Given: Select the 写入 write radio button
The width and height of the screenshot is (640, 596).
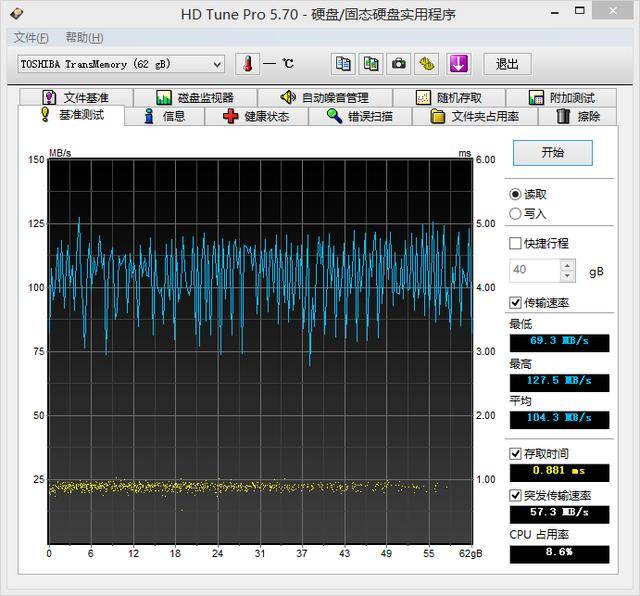Looking at the screenshot, I should [515, 213].
